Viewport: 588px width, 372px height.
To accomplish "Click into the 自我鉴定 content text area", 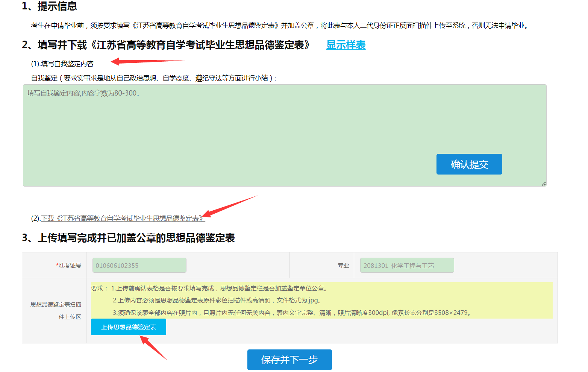I will pos(285,135).
